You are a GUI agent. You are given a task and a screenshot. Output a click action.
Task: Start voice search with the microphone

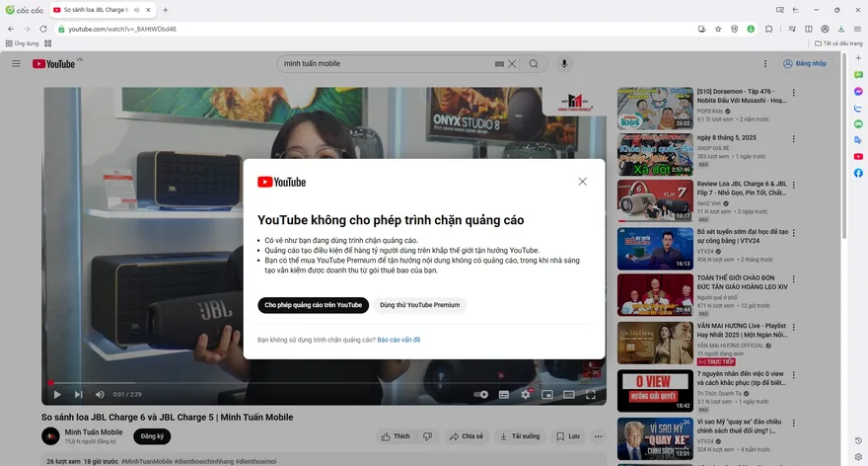coord(564,64)
